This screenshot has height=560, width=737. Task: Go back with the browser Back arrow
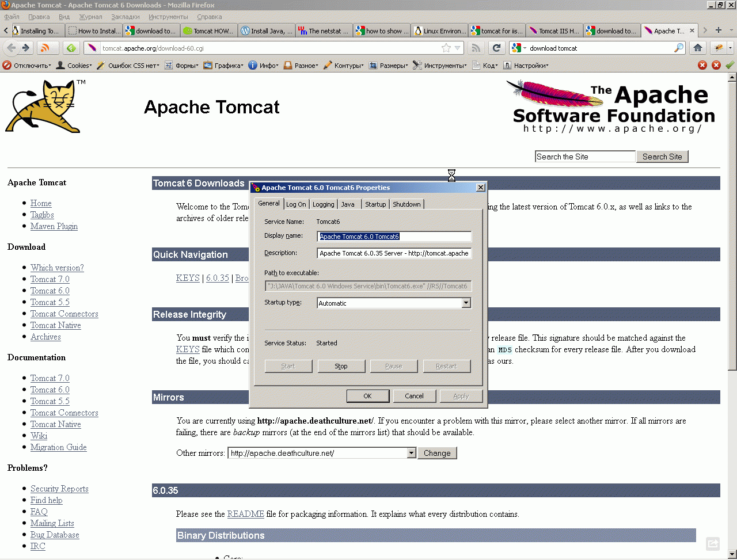tap(12, 48)
